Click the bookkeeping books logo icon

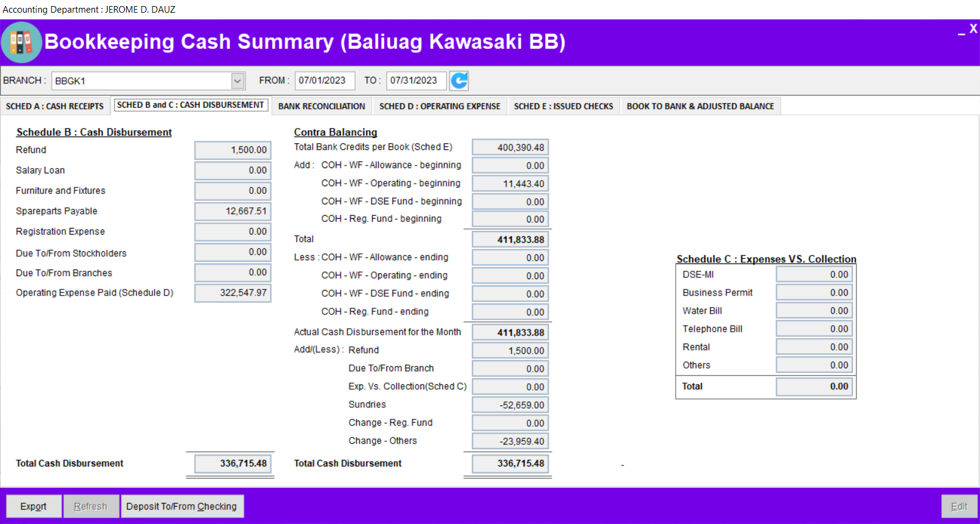click(x=21, y=42)
